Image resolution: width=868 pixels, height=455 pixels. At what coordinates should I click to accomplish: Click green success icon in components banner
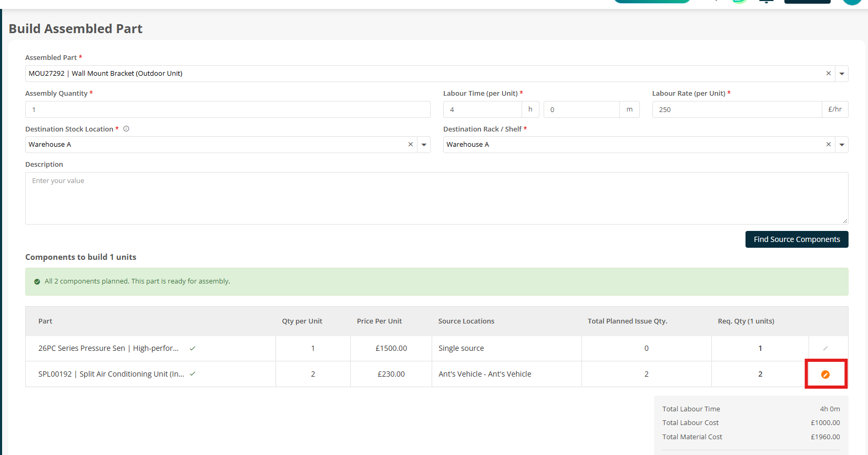[37, 281]
